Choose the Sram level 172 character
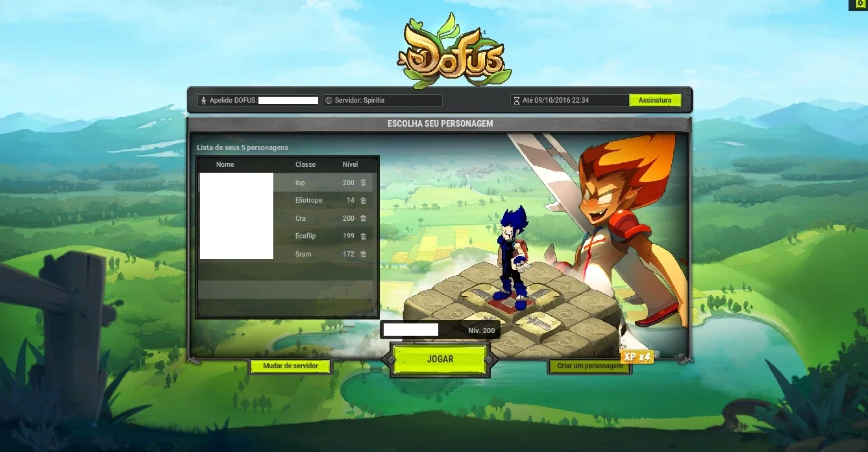868x452 pixels. [x=286, y=254]
